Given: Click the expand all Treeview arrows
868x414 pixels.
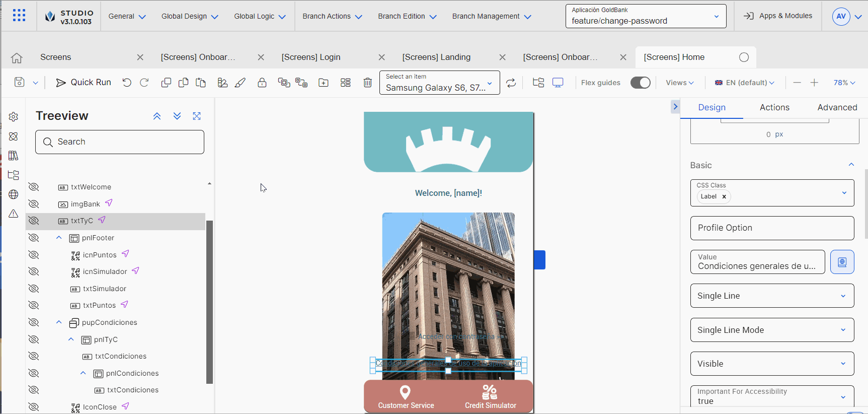Looking at the screenshot, I should [177, 116].
